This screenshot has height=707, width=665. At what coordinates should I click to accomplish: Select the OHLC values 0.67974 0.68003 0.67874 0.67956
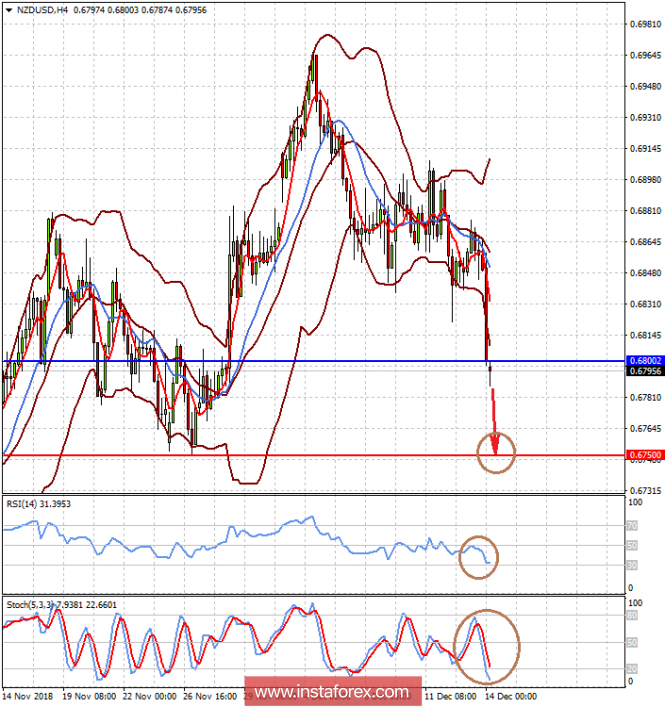140,10
